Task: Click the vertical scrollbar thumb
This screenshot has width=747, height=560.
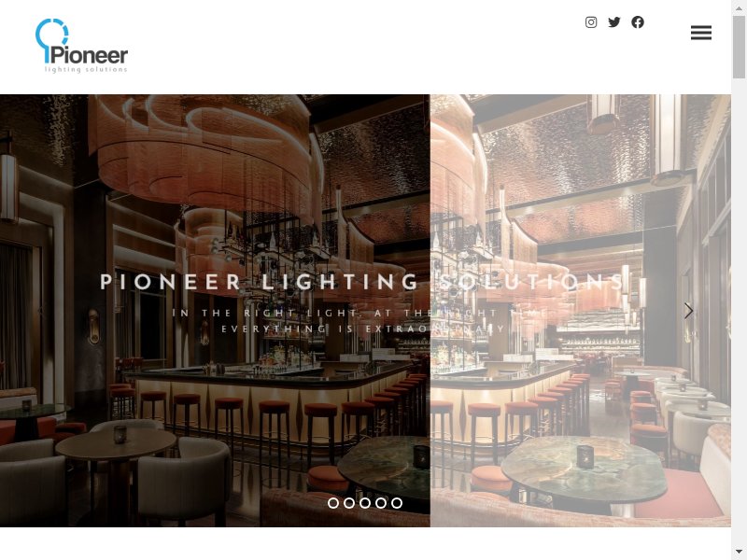Action: (739, 48)
